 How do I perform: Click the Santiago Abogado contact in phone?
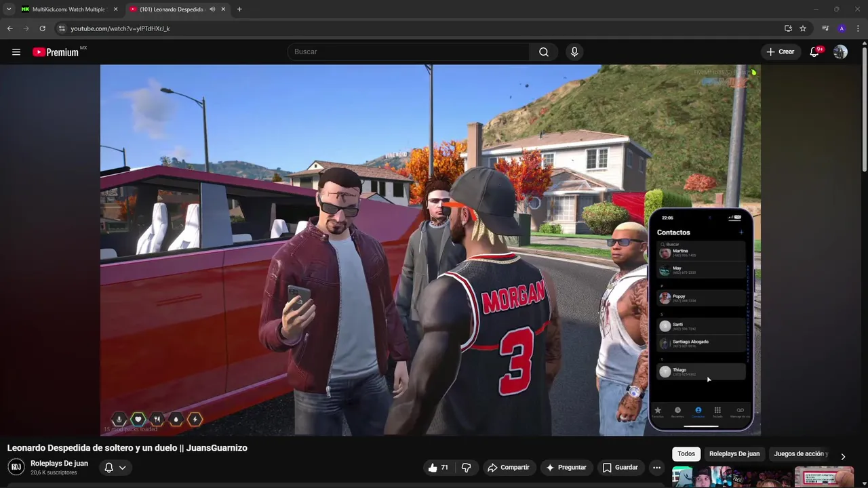tap(701, 344)
